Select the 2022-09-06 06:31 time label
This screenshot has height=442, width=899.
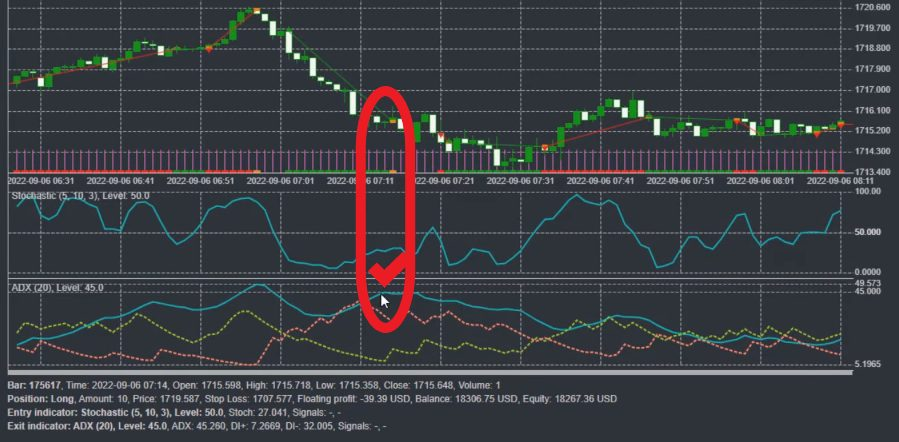[x=40, y=181]
